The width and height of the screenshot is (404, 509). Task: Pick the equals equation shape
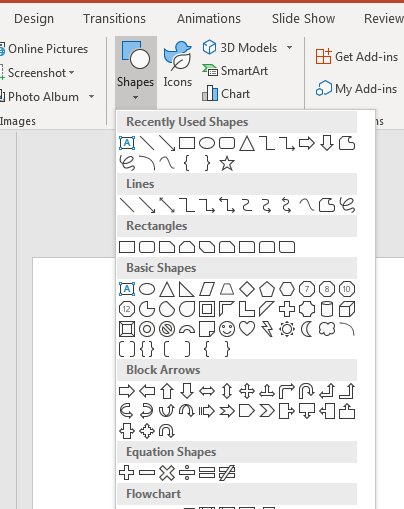[207, 473]
